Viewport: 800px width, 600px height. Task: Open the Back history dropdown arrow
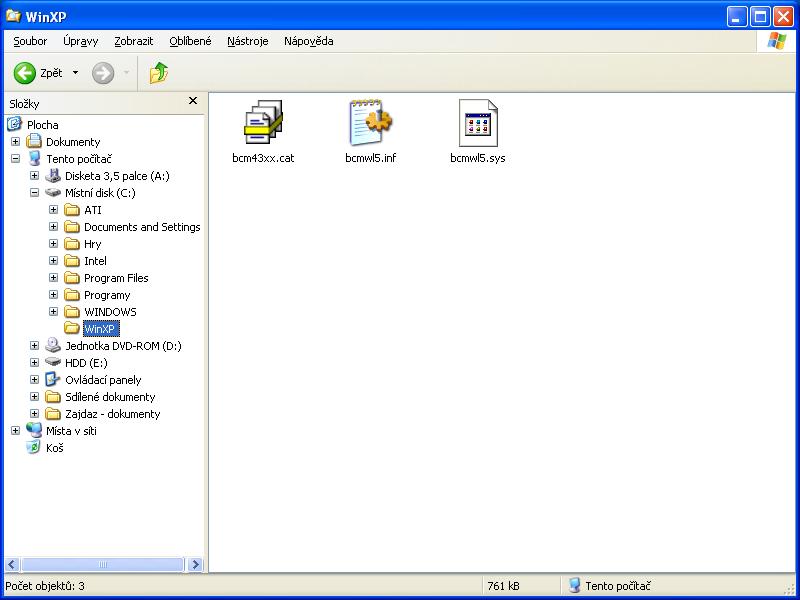(x=76, y=73)
